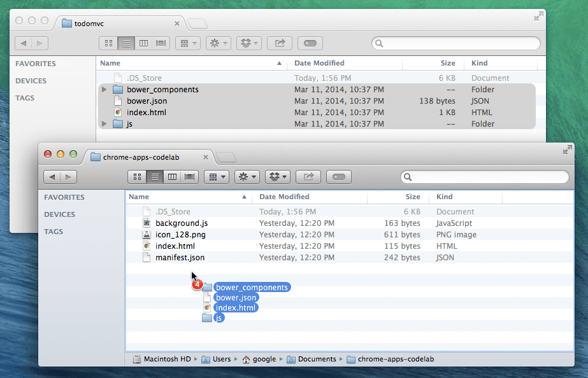The width and height of the screenshot is (588, 378).
Task: Expand the bower_components folder in todomvc
Action: (x=104, y=89)
